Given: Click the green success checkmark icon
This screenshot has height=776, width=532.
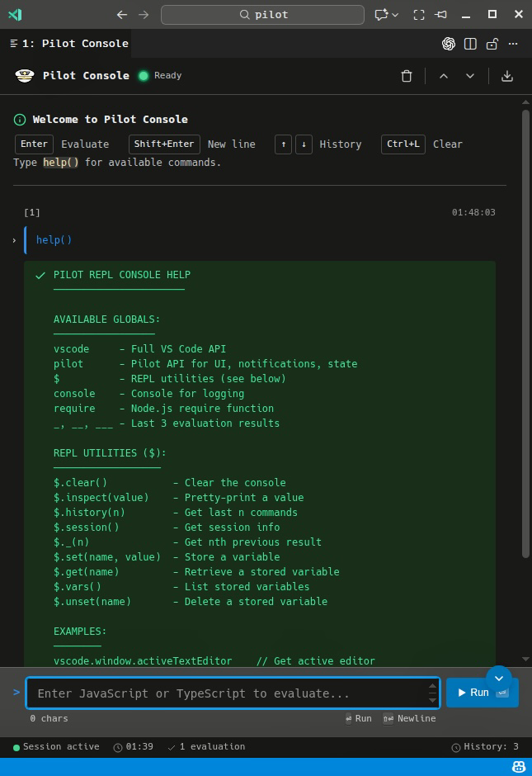Looking at the screenshot, I should [x=40, y=275].
